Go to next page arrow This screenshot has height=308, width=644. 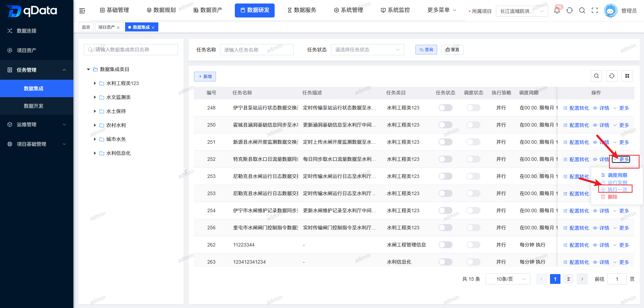click(582, 279)
